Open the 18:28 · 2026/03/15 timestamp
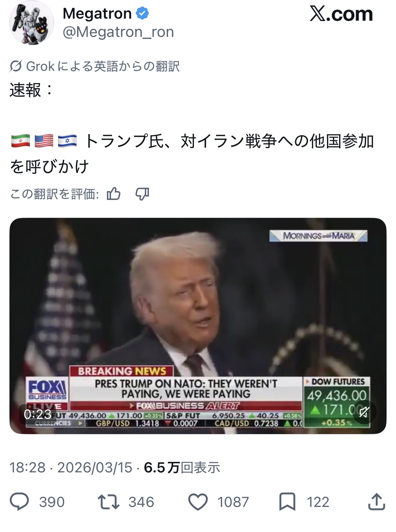This screenshot has width=396, height=532. [71, 468]
